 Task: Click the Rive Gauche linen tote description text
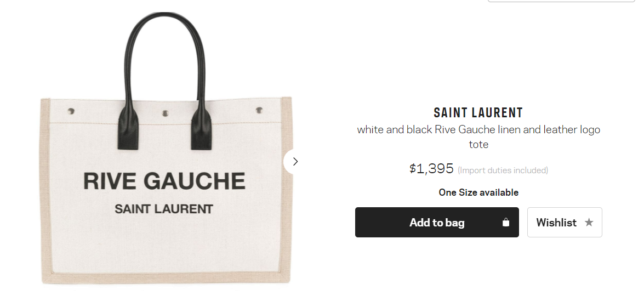pyautogui.click(x=478, y=137)
